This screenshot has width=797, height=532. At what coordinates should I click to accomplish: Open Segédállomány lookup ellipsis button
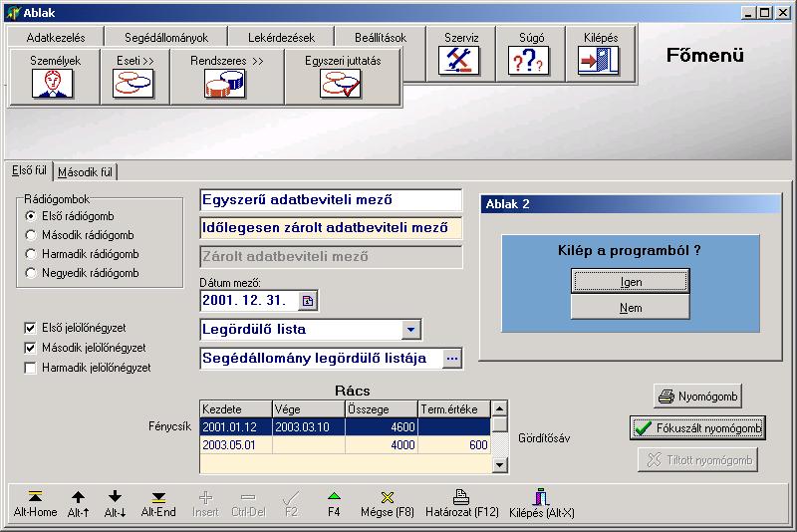pos(452,359)
